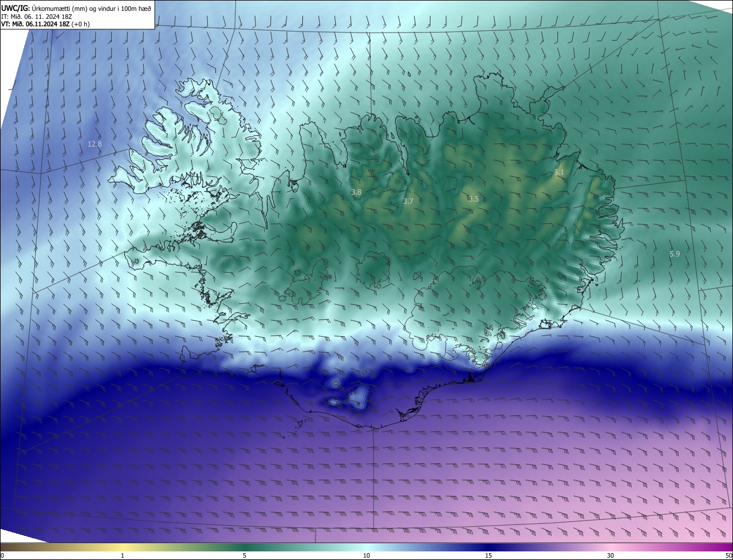733x560 pixels.
Task: Click the map value label 3.8
Action: (356, 192)
